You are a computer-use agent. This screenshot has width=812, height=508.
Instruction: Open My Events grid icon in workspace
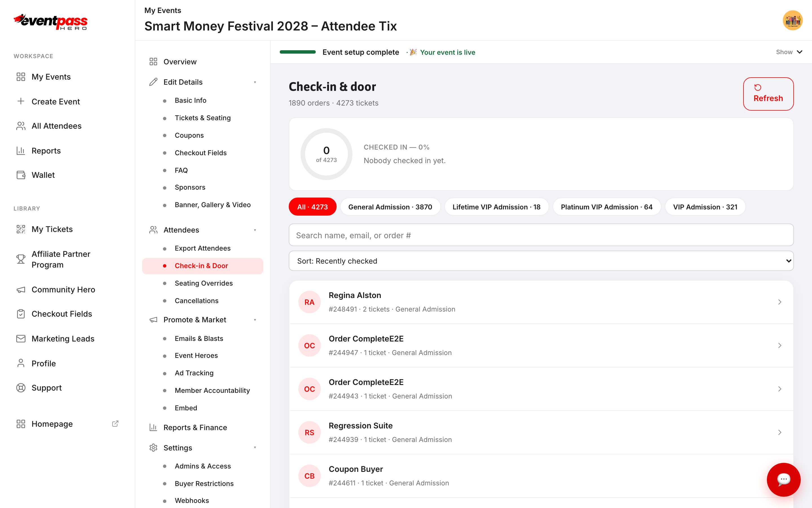click(x=21, y=77)
